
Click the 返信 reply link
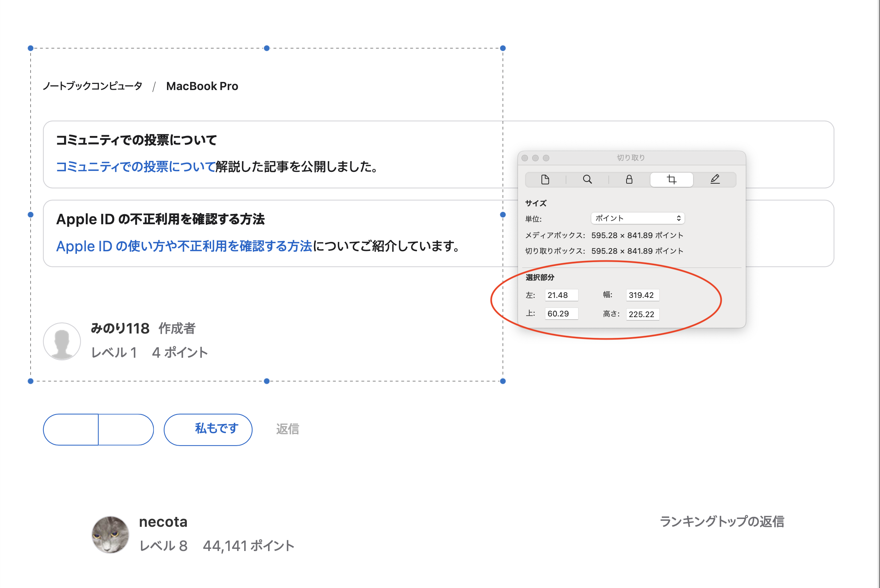click(288, 429)
